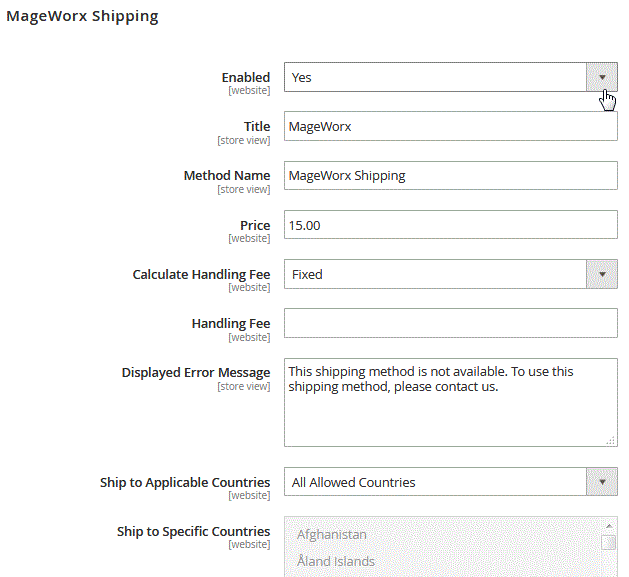Click the Displayed Error Message textarea
This screenshot has width=629, height=577.
(x=450, y=401)
